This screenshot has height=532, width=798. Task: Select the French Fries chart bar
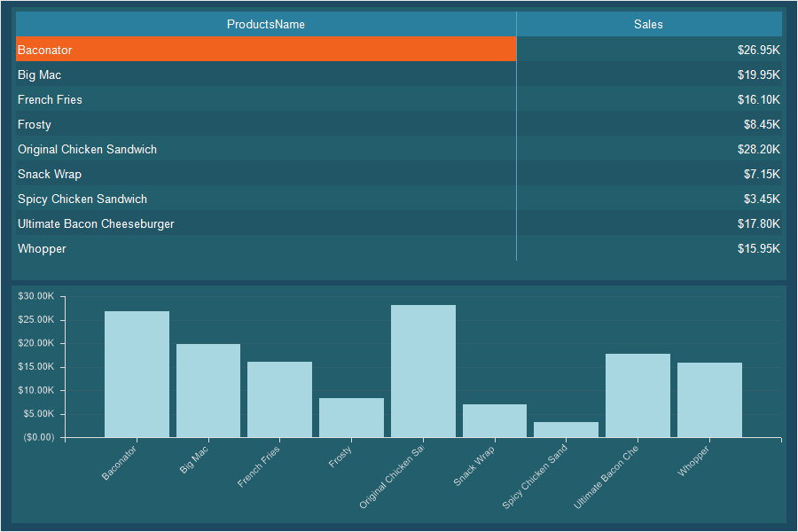(x=279, y=399)
